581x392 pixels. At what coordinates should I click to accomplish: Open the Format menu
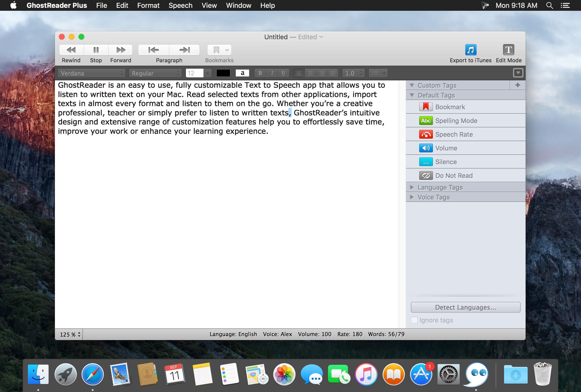click(x=148, y=5)
